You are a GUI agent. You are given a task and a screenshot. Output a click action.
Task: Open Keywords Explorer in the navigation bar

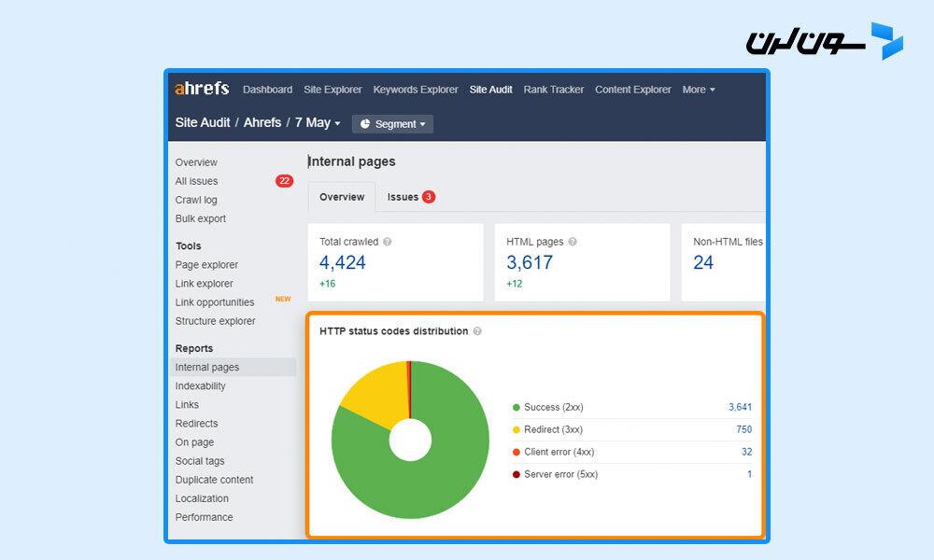pos(416,90)
